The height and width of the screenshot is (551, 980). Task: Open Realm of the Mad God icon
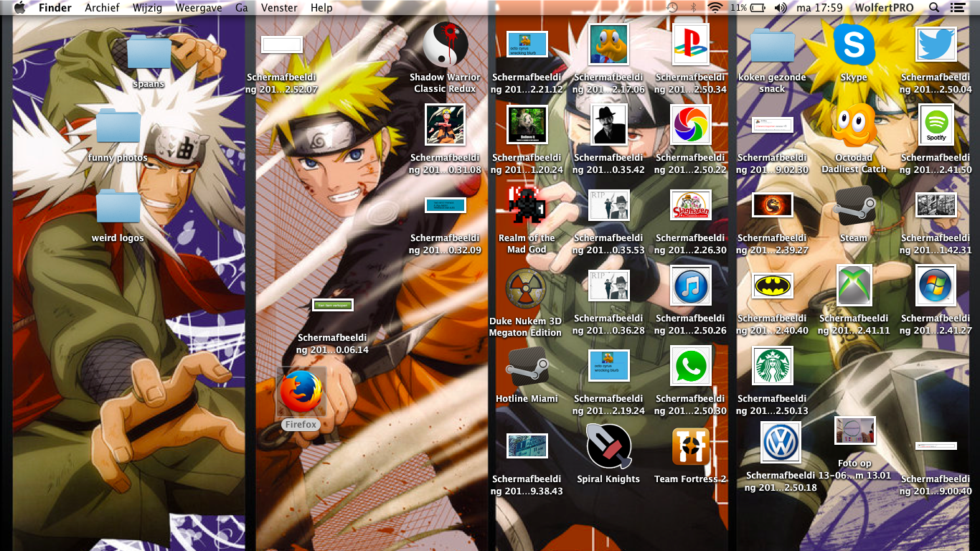[527, 206]
